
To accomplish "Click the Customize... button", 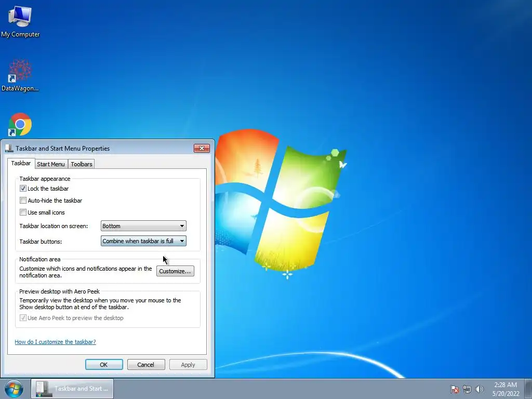I will tap(175, 271).
